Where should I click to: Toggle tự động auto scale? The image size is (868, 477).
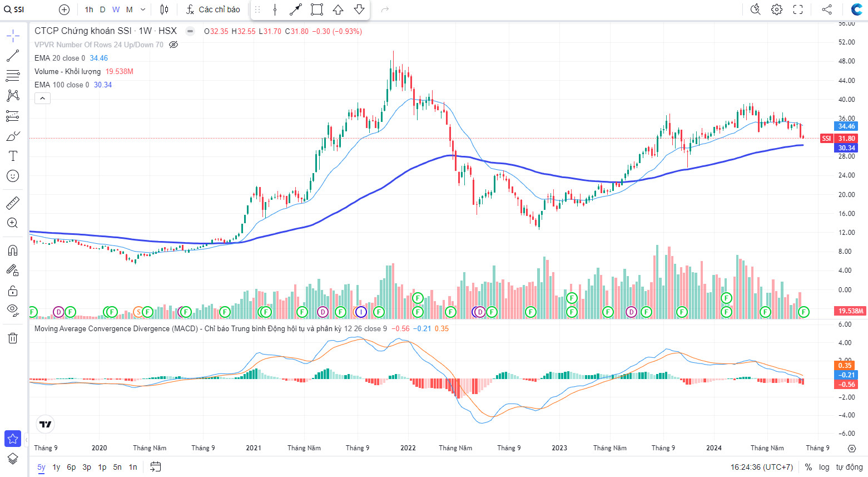(x=849, y=467)
